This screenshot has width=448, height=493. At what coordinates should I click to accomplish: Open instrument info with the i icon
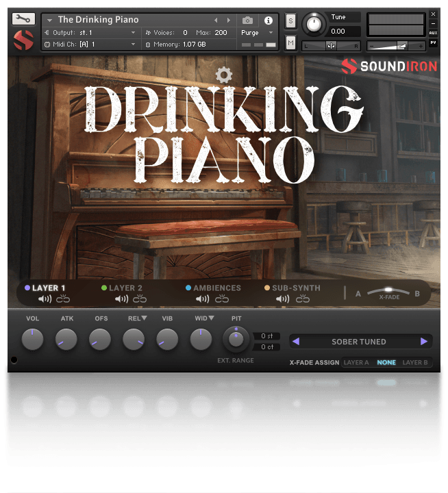coord(269,21)
